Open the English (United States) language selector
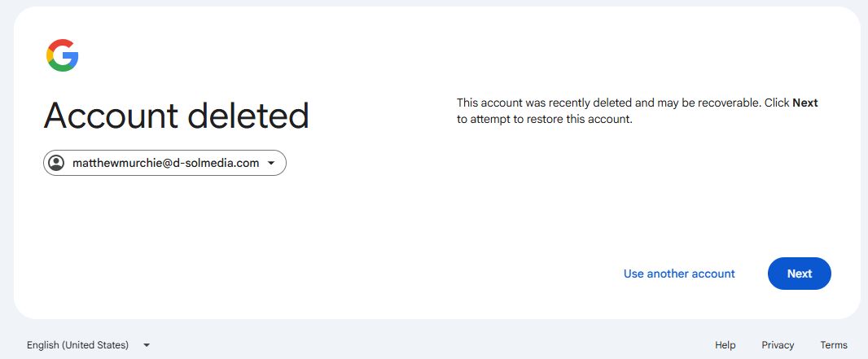The width and height of the screenshot is (868, 359). 77,345
